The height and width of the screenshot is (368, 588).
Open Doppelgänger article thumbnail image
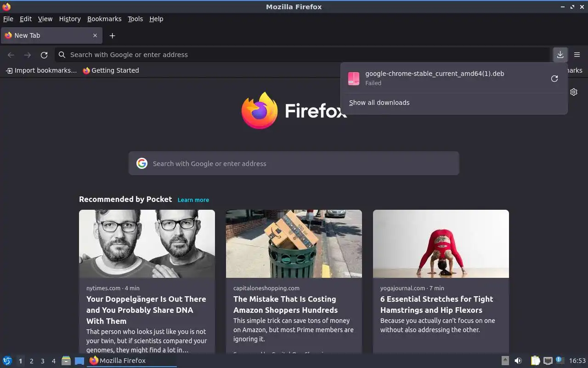147,244
